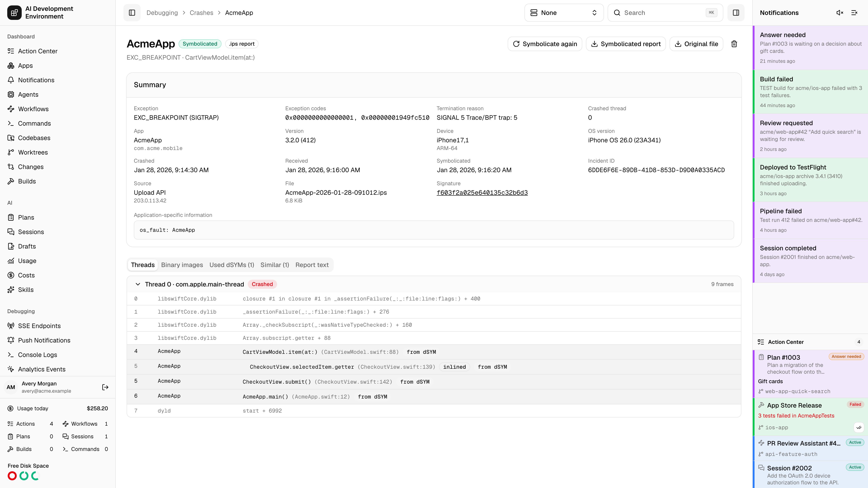Select CheckoutView.submit() frame row

[x=434, y=382]
